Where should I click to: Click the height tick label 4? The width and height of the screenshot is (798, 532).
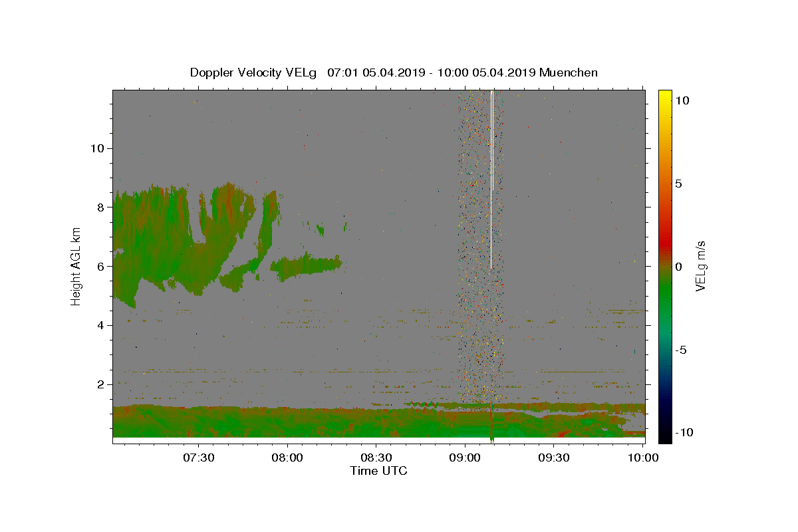click(100, 326)
